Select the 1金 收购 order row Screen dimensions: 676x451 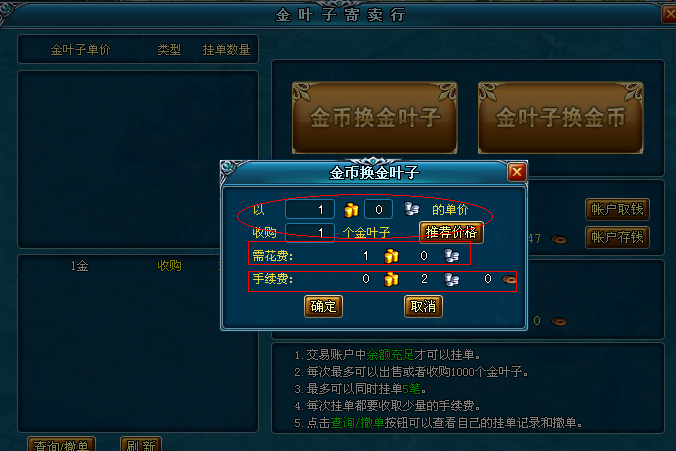[x=138, y=266]
